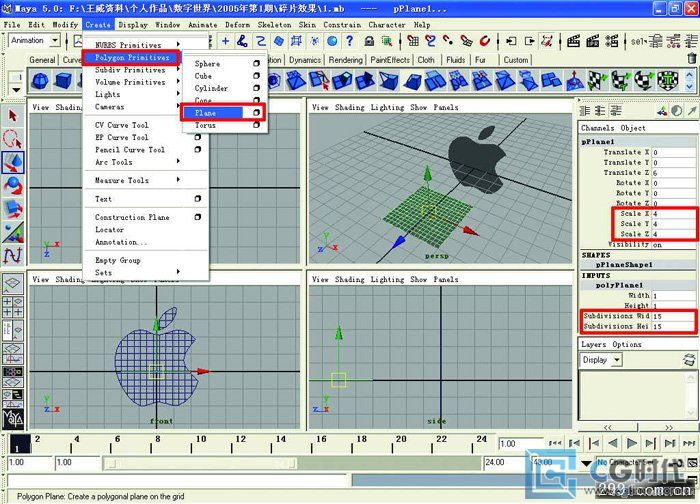Open Construction Plane option box

pos(197,217)
